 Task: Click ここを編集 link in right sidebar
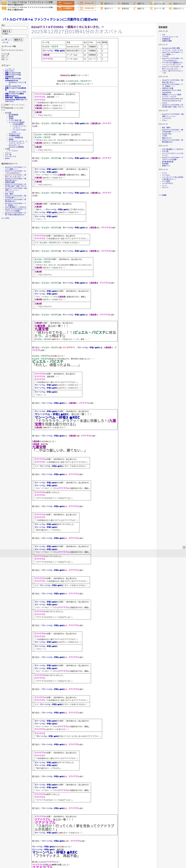(162, 195)
